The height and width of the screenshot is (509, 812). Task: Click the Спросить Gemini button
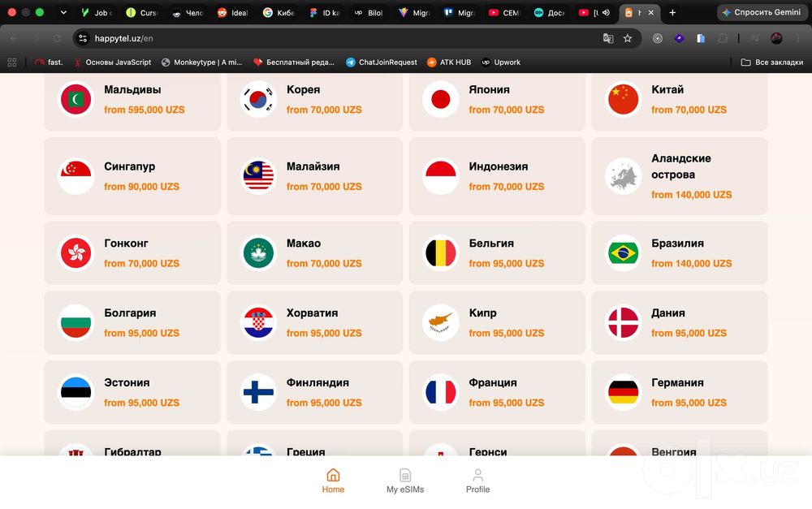[762, 12]
